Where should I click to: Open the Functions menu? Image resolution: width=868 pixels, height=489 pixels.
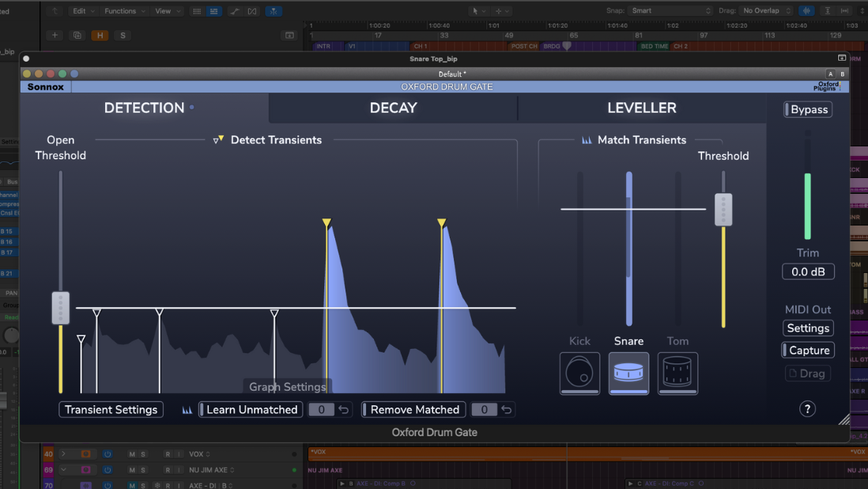coord(124,11)
